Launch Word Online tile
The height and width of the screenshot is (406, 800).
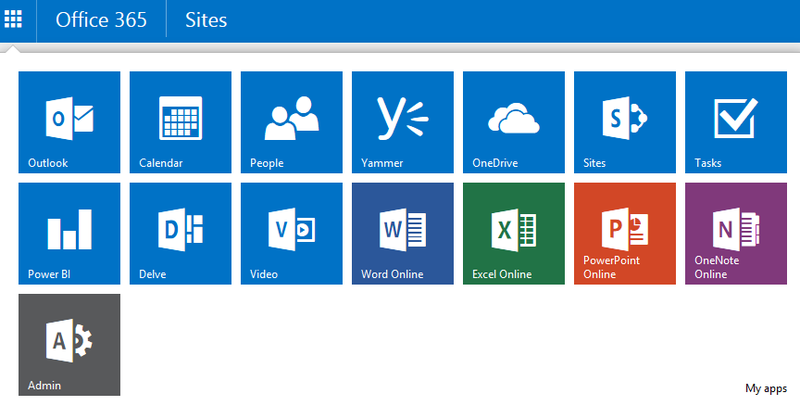click(403, 234)
